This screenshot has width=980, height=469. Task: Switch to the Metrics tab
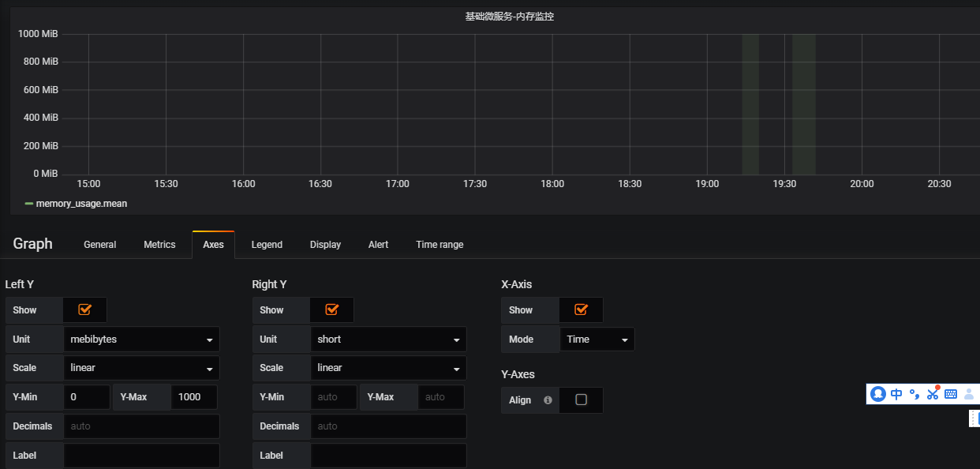coord(159,245)
